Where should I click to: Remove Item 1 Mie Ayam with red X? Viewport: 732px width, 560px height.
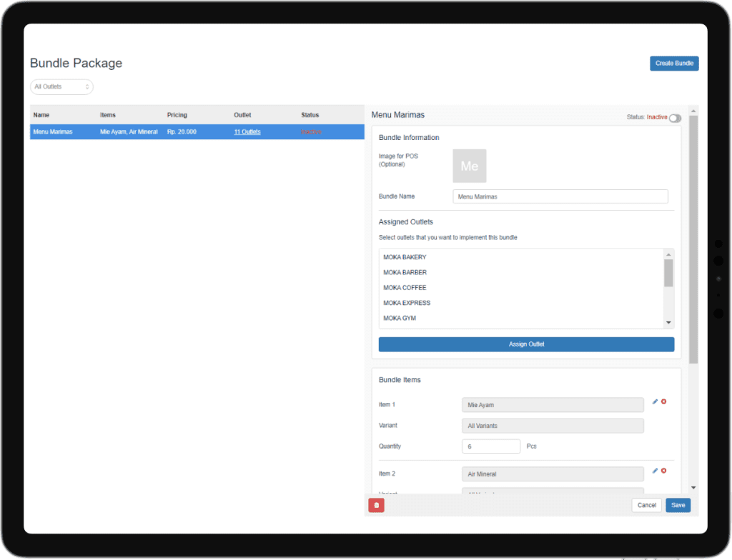(663, 401)
